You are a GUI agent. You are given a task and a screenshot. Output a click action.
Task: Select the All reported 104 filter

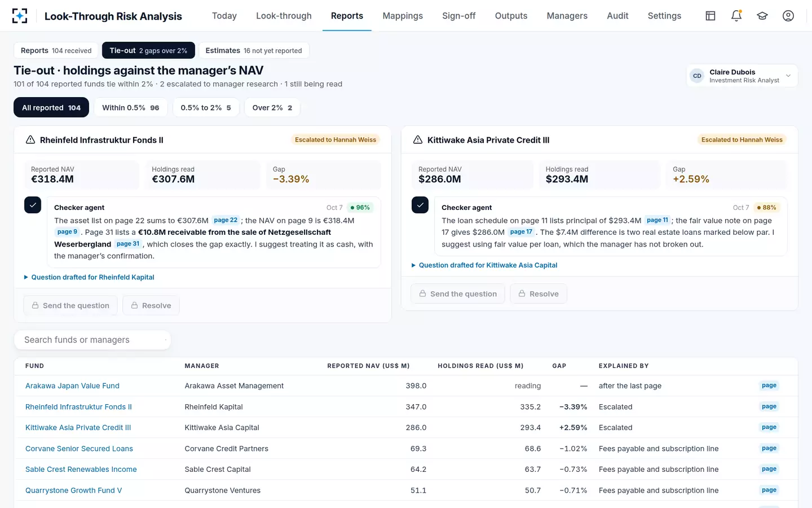pyautogui.click(x=51, y=107)
